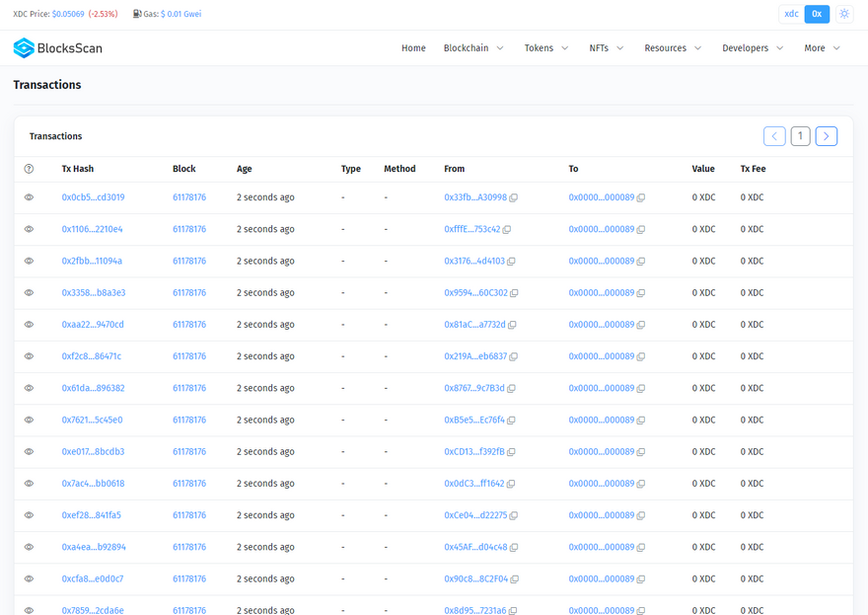Open transaction hash 0xe017...8bcdb3
The width and height of the screenshot is (868, 615).
pos(93,451)
